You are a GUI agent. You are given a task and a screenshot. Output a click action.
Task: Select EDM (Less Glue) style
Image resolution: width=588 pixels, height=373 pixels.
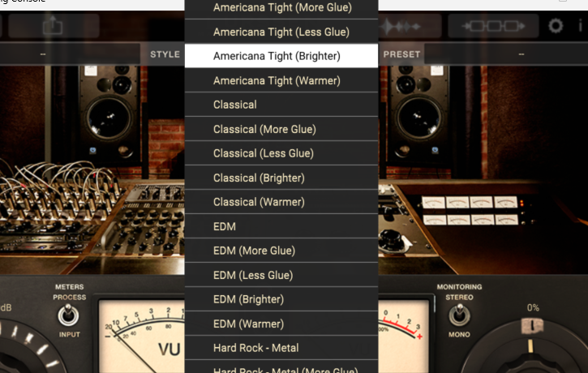click(281, 275)
